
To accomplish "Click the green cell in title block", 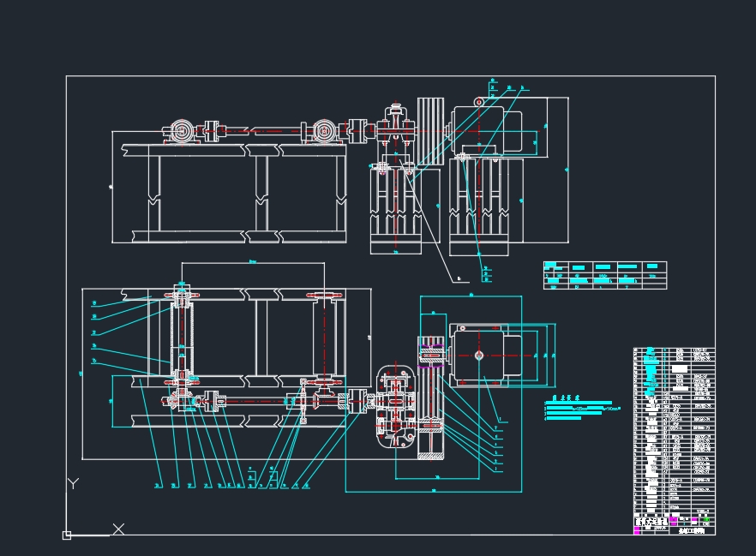I will tap(706, 520).
